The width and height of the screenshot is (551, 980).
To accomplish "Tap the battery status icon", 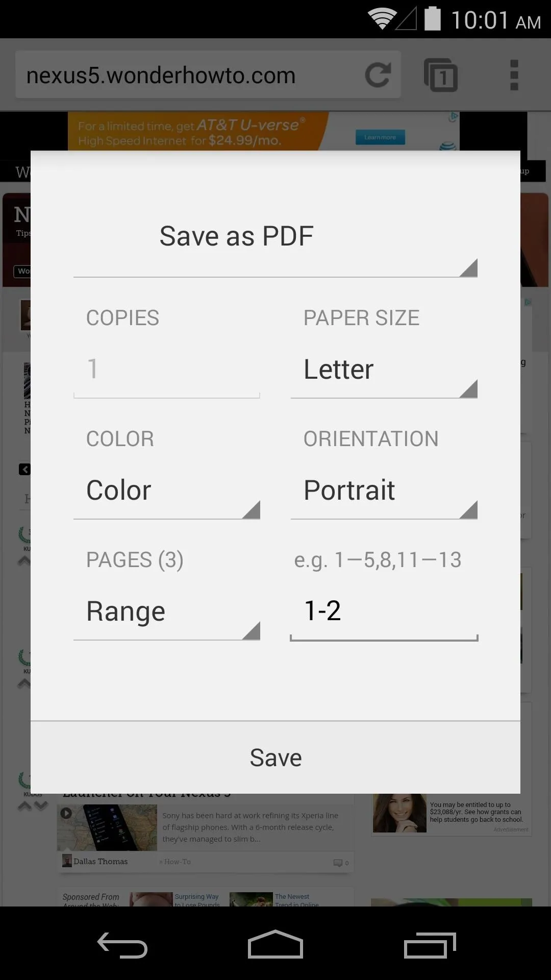I will [x=432, y=18].
